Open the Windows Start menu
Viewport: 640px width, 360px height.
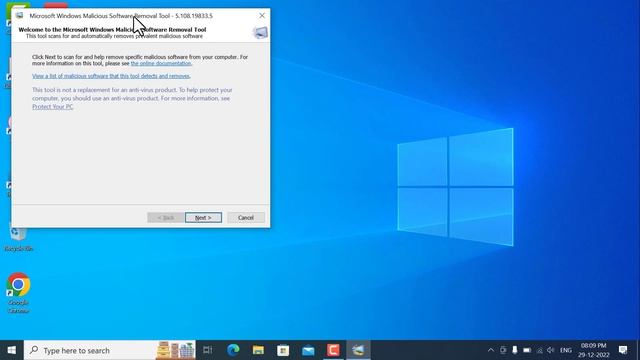tap(12, 350)
